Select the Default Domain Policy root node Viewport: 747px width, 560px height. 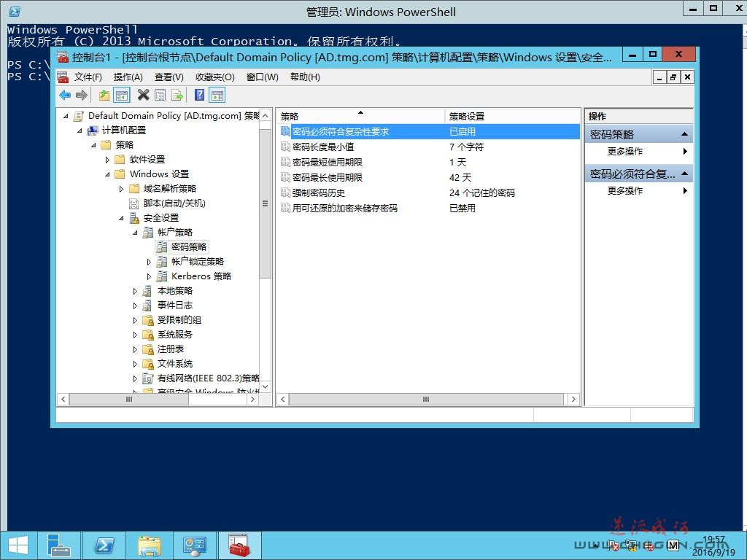pos(174,116)
